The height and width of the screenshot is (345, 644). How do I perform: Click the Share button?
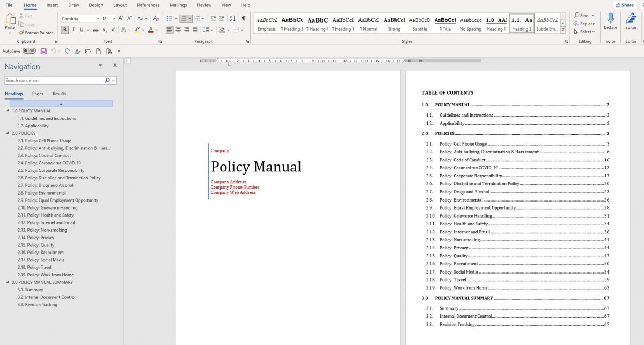click(624, 5)
